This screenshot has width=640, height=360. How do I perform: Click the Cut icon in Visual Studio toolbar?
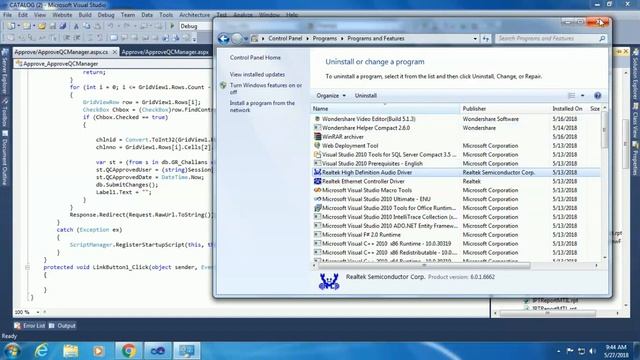[76, 26]
